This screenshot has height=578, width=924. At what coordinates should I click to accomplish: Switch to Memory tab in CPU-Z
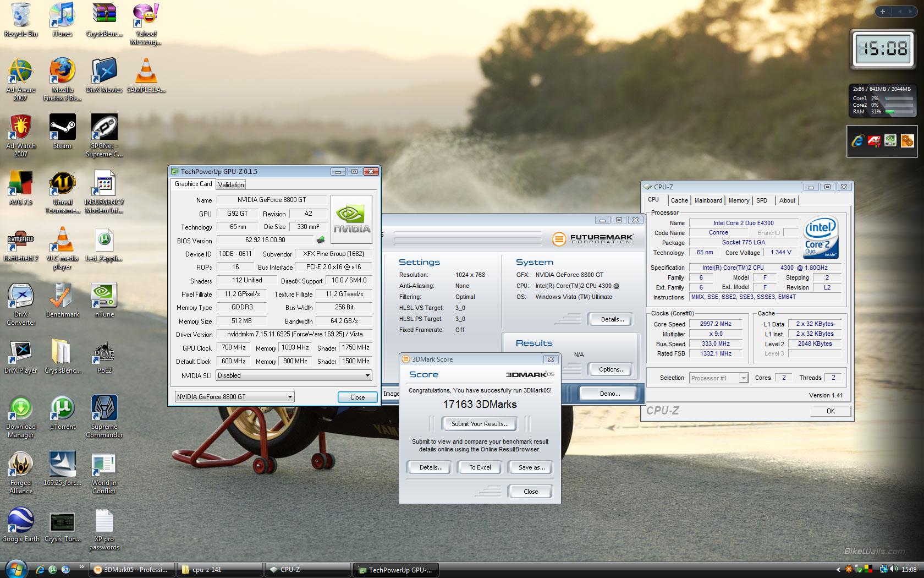point(739,200)
